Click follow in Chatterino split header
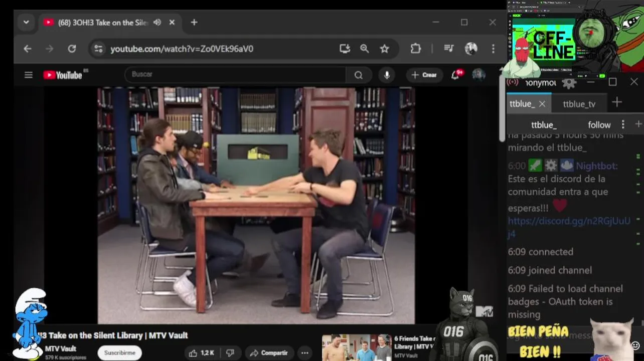The width and height of the screenshot is (644, 361). [x=599, y=125]
